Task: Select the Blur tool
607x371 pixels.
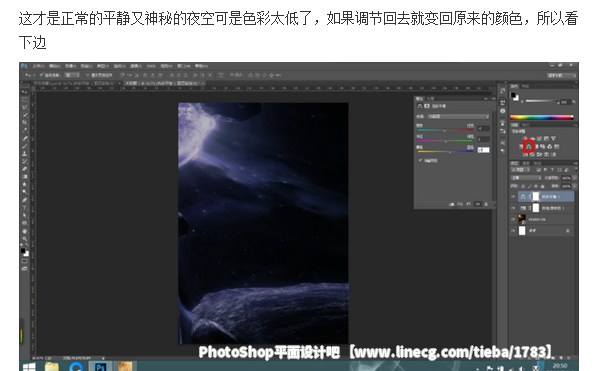Action: pos(25,184)
